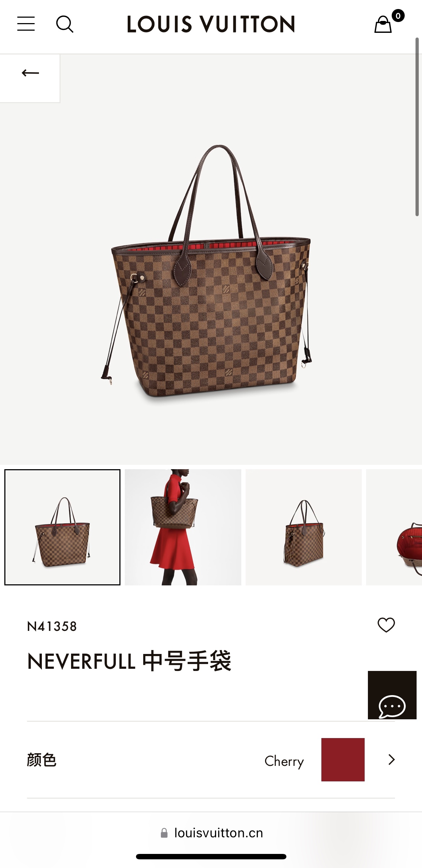422x868 pixels.
Task: Show the side-view bag thumbnail
Action: coord(304,527)
